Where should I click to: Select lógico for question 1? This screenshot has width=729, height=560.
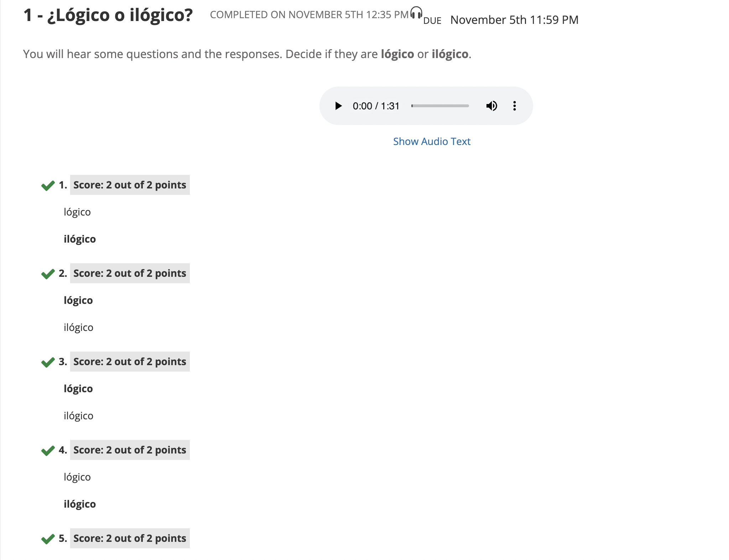tap(77, 212)
